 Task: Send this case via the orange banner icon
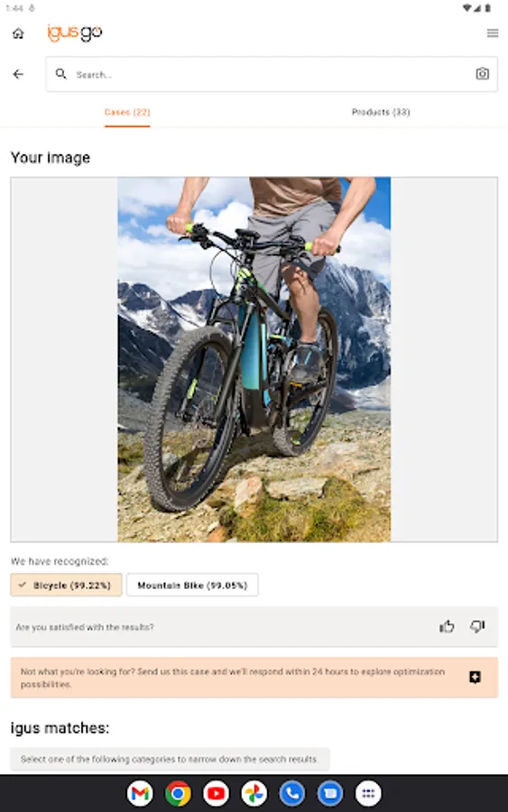coord(475,677)
